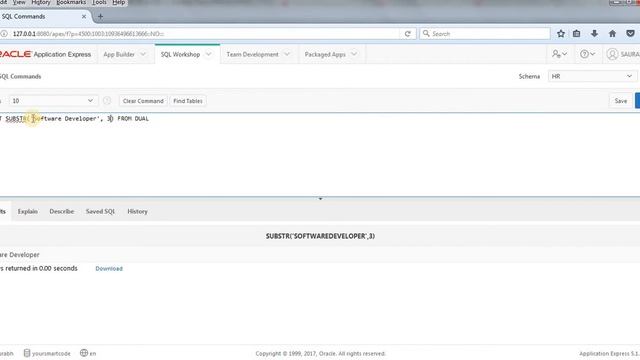Screen dimensions: 640x360
Task: Switch to the Saved SQL tab
Action: tap(100, 211)
